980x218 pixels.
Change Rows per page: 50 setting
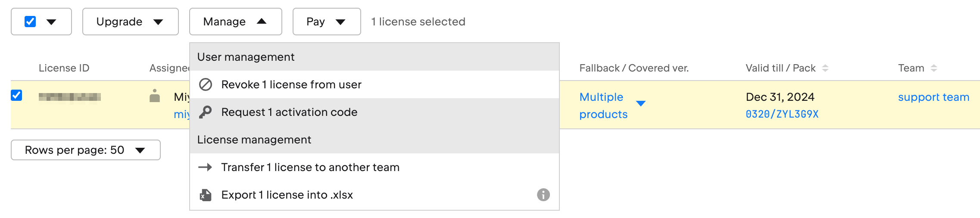86,150
